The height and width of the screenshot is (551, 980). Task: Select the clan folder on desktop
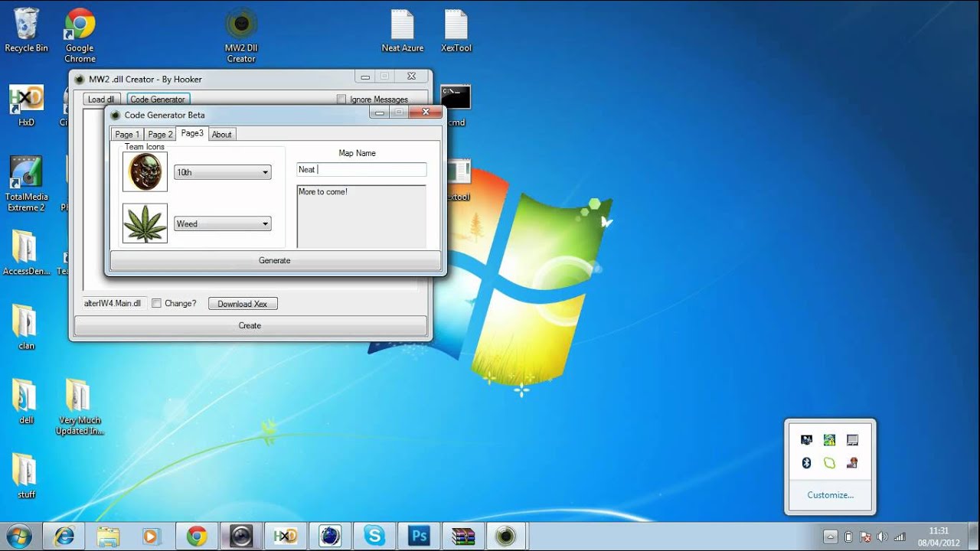click(26, 327)
